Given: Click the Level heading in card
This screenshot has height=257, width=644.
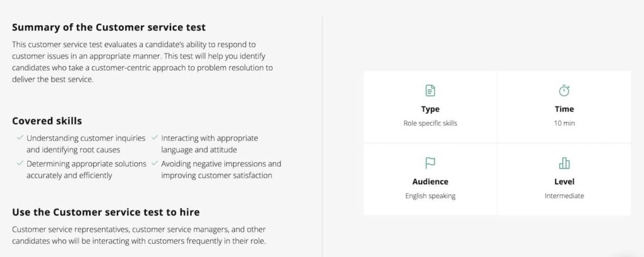Looking at the screenshot, I should tap(564, 182).
